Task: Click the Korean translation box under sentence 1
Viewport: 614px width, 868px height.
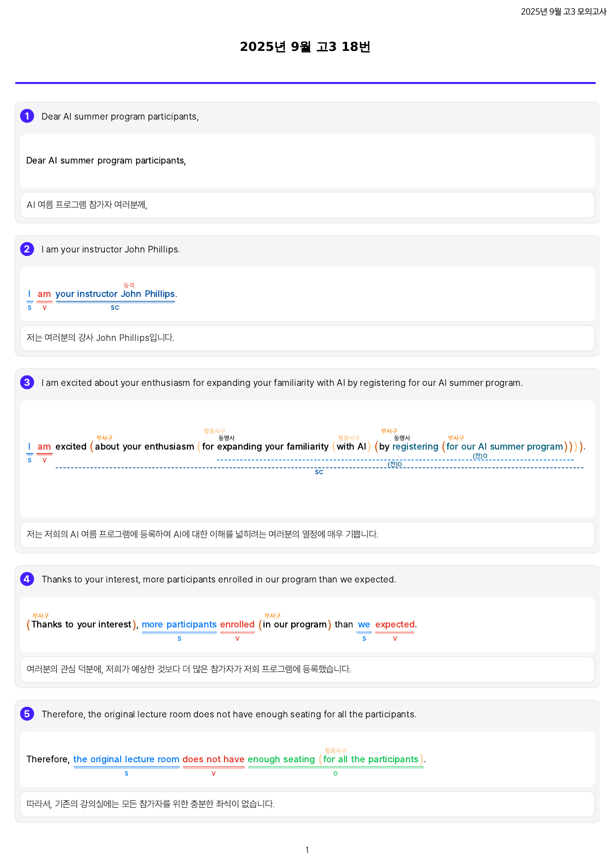Action: tap(307, 205)
